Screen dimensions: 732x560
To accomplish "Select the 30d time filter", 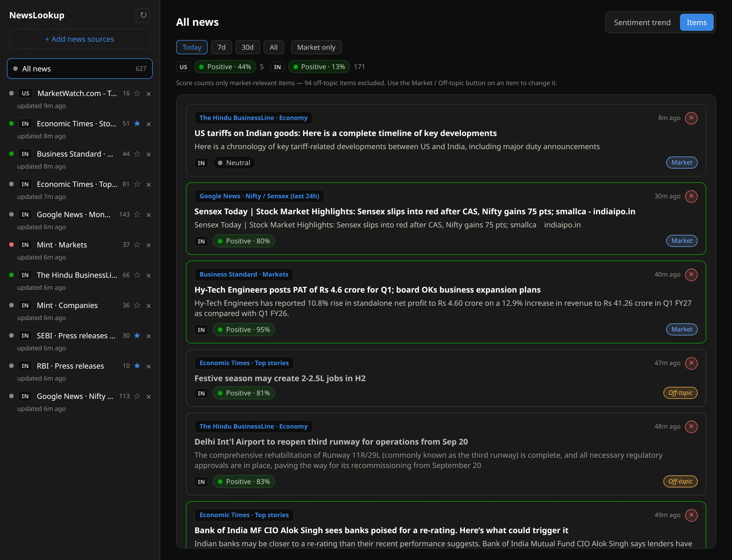I will [x=248, y=47].
